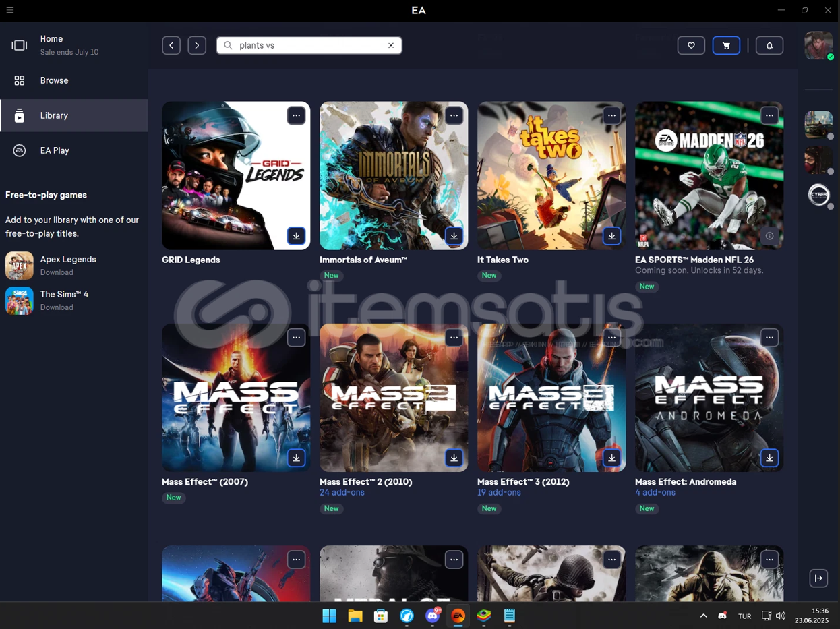Go back using the left arrow button
Screen dimensions: 840x629
171,45
